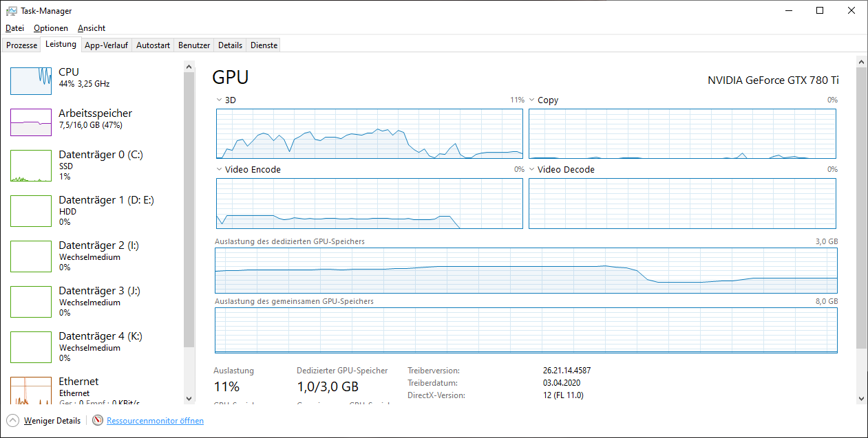Switch to the Prozesse tab
The image size is (868, 438).
[x=22, y=45]
